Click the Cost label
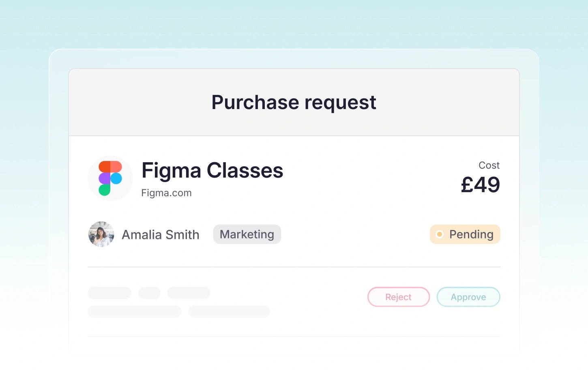 (x=489, y=165)
